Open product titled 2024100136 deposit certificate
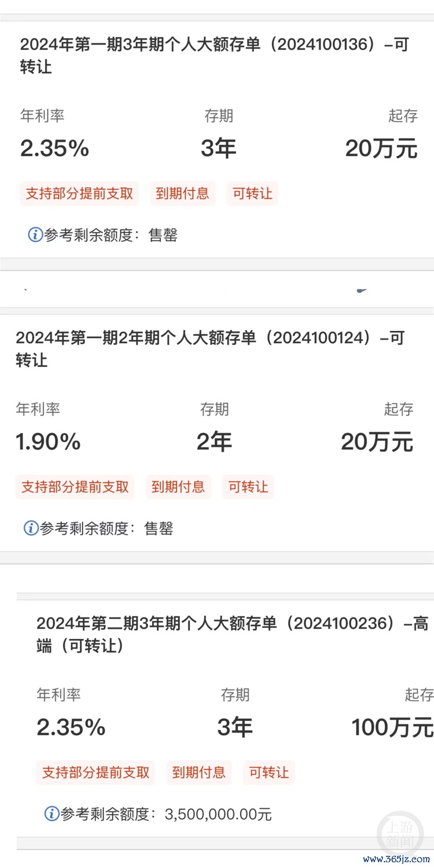The image size is (434, 868). pos(214,56)
